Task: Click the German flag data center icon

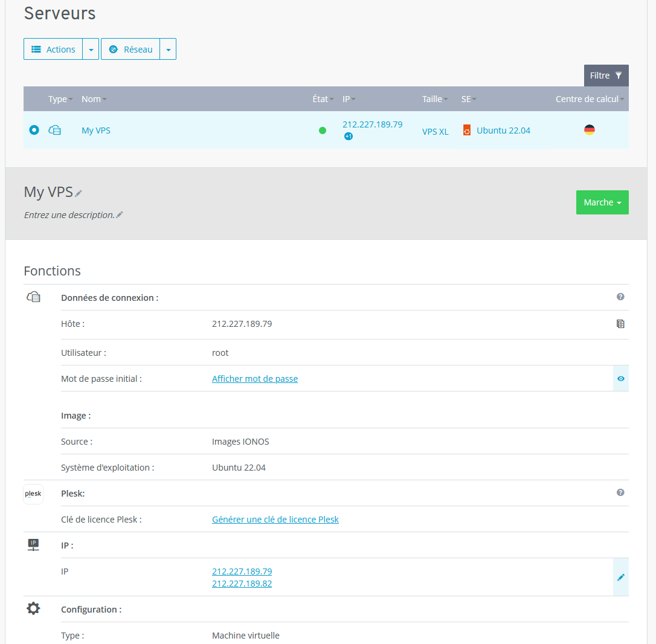Action: (589, 130)
